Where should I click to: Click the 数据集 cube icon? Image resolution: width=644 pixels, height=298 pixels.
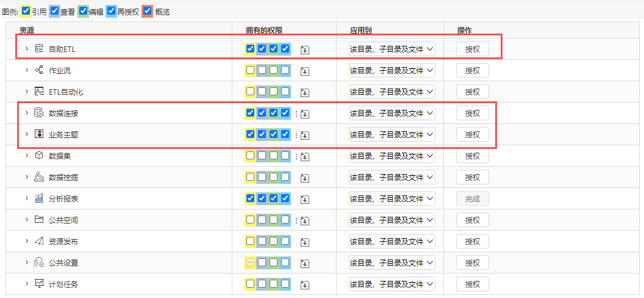(39, 156)
